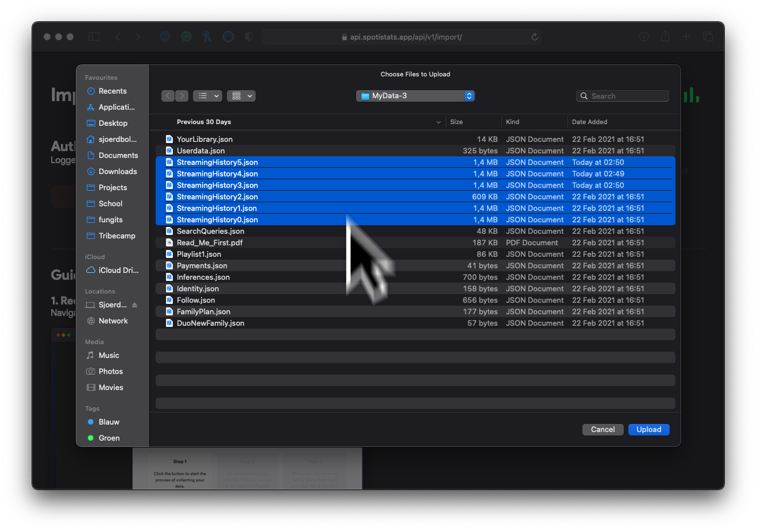757x532 pixels.
Task: Click the back navigation arrow in file dialog
Action: coord(168,96)
